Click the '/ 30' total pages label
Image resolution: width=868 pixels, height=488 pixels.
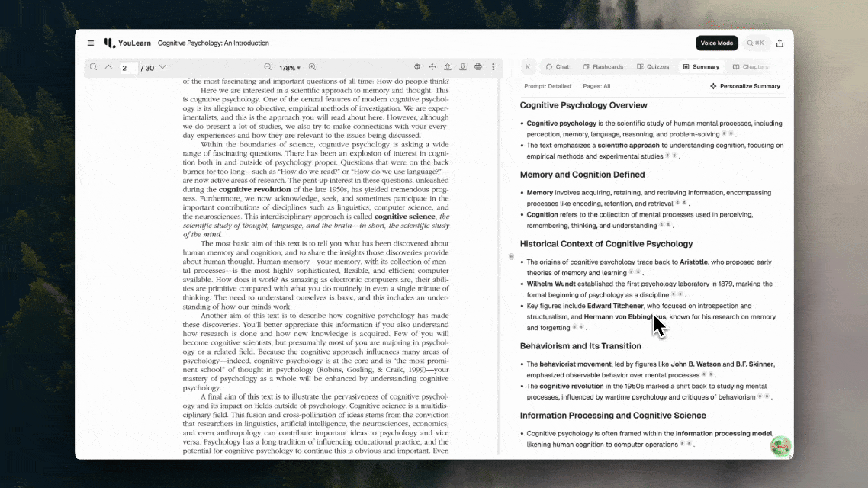coord(147,68)
